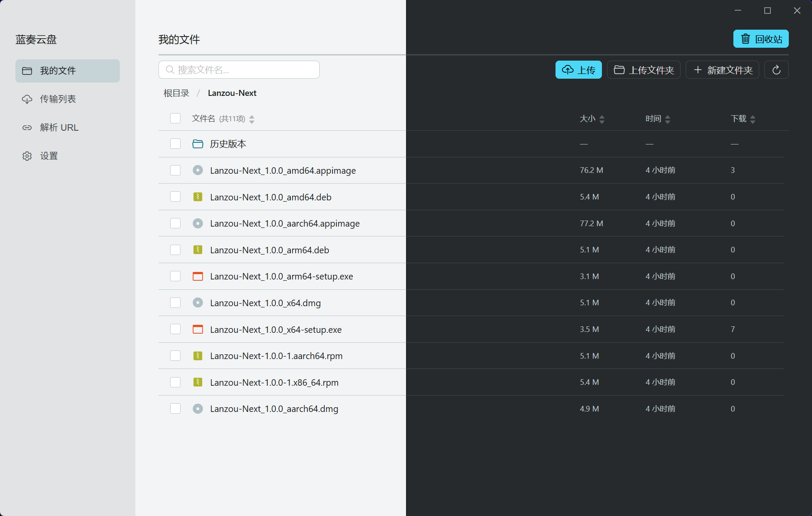Click the 历史版本 folder icon
The height and width of the screenshot is (516, 812).
198,144
